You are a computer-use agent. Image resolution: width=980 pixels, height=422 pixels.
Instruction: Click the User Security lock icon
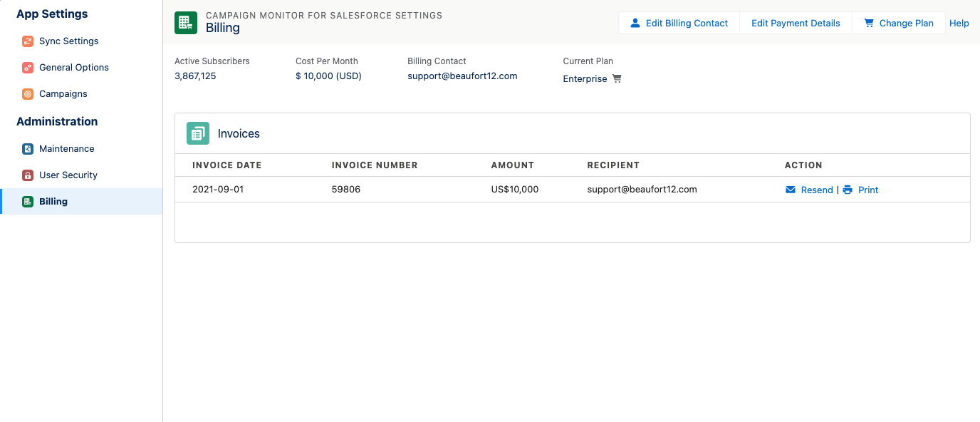point(28,175)
